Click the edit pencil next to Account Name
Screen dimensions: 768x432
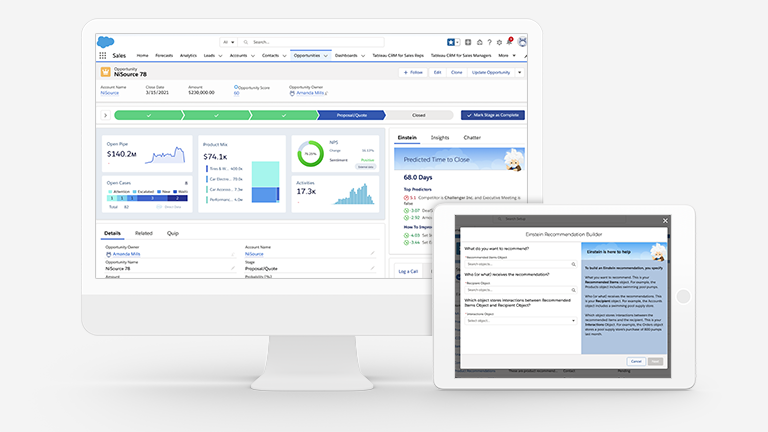click(x=373, y=253)
